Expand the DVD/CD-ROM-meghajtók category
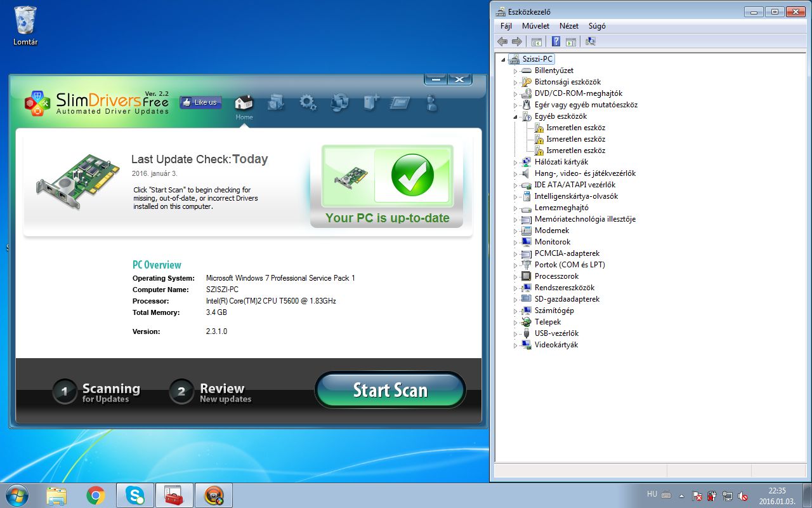Viewport: 812px width, 508px height. (x=515, y=94)
